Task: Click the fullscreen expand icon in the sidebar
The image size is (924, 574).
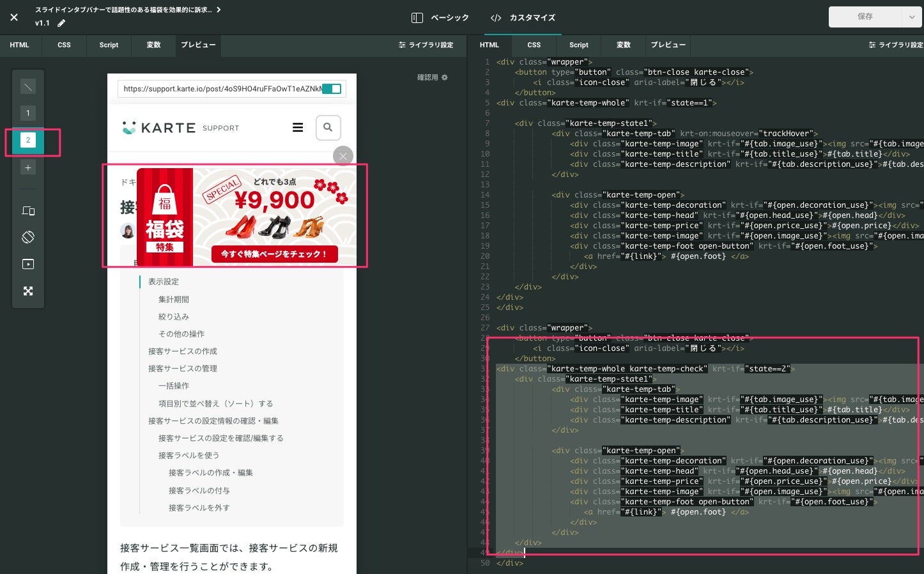Action: click(x=28, y=291)
